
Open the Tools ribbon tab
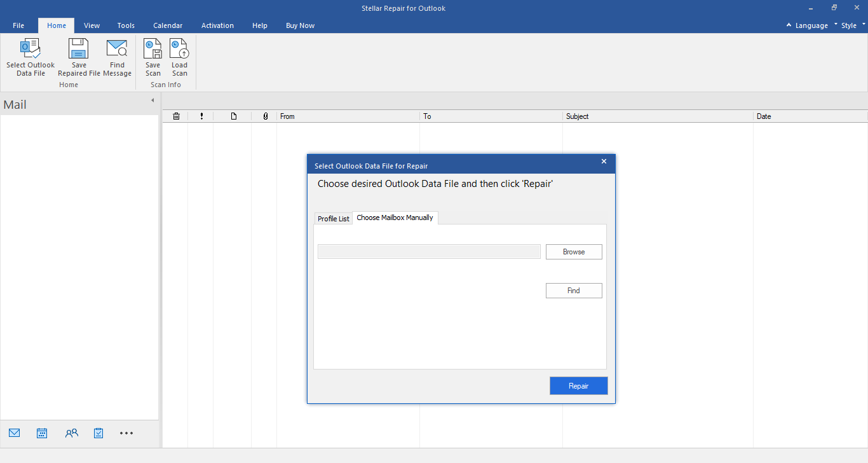click(x=126, y=25)
